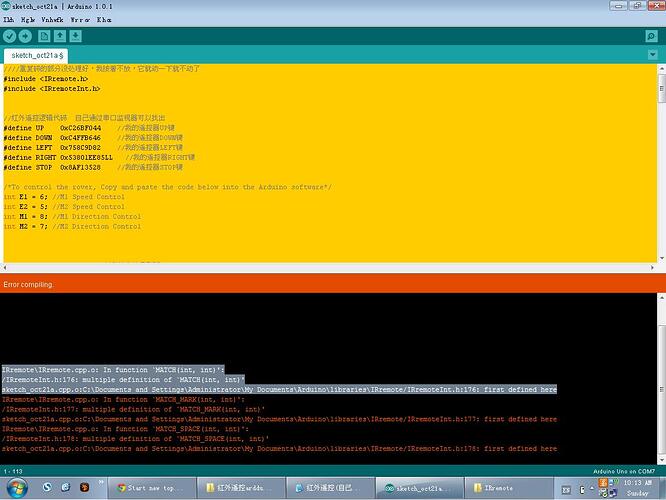Click the orange input-method tray icon
This screenshot has width=666, height=500.
coord(603,483)
